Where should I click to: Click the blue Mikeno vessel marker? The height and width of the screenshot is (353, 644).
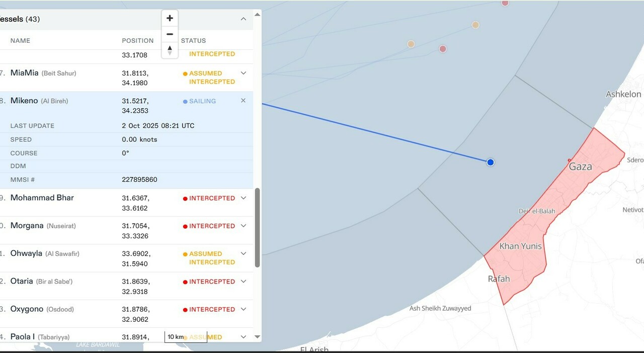(491, 162)
